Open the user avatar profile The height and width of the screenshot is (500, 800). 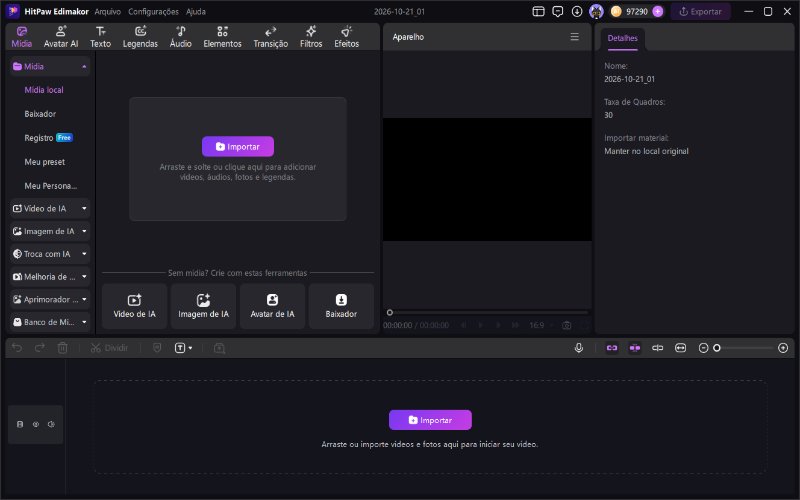pos(596,11)
